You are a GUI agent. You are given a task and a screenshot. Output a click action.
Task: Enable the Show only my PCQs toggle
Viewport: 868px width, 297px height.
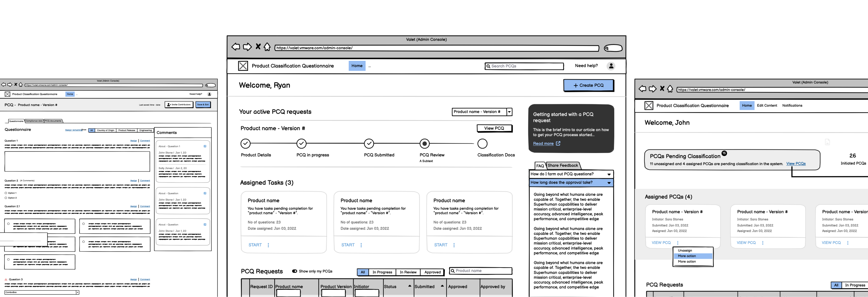[295, 271]
